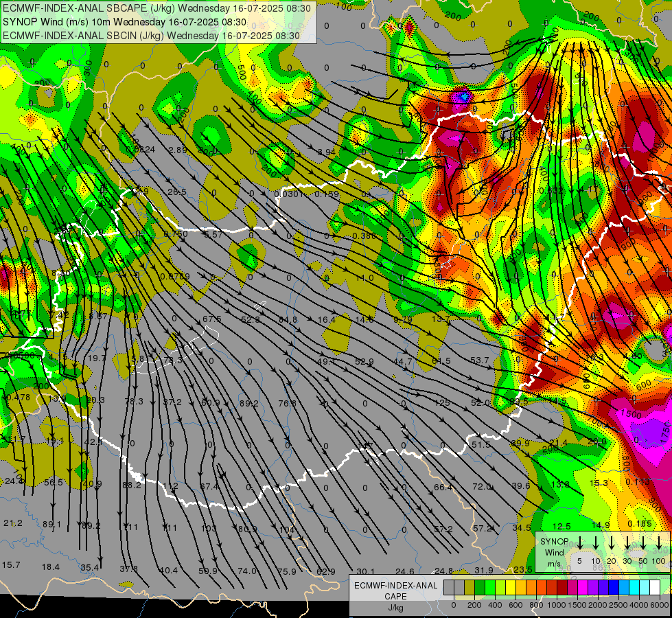Click the 30 m/s wind arrow in SYNOP legend
Viewport: 672px width, 618px height.
[x=627, y=543]
